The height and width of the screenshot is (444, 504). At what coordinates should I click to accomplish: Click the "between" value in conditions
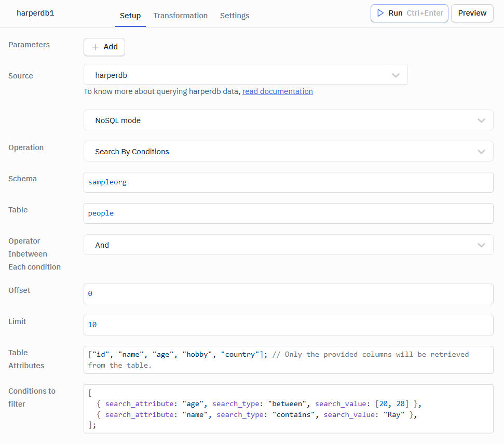coord(287,404)
